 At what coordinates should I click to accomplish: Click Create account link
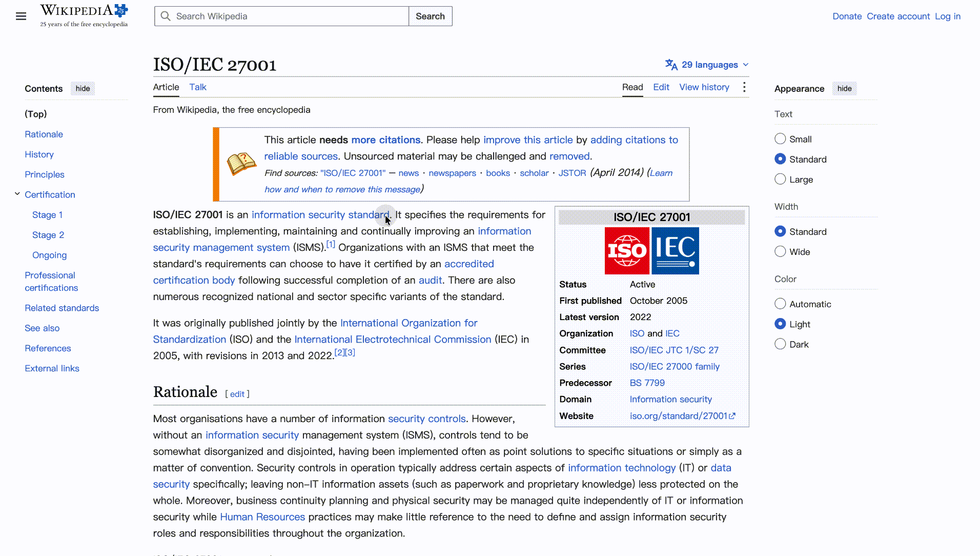point(898,16)
